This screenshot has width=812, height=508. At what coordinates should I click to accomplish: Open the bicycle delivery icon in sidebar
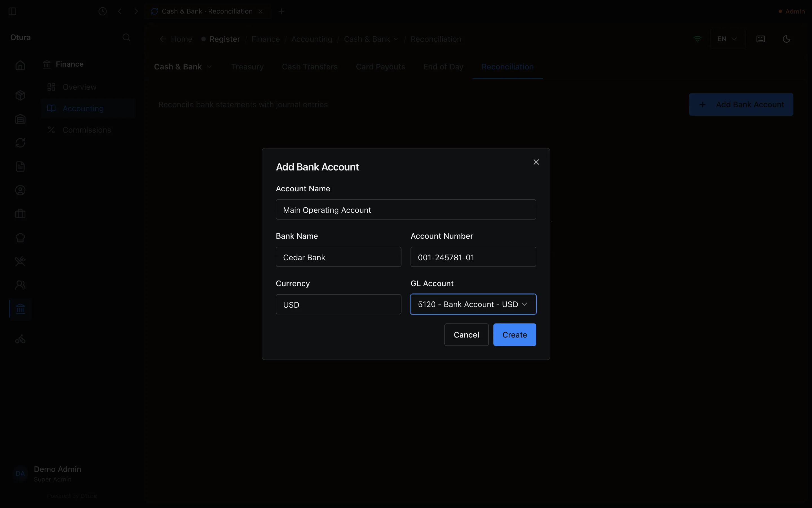[x=20, y=339]
